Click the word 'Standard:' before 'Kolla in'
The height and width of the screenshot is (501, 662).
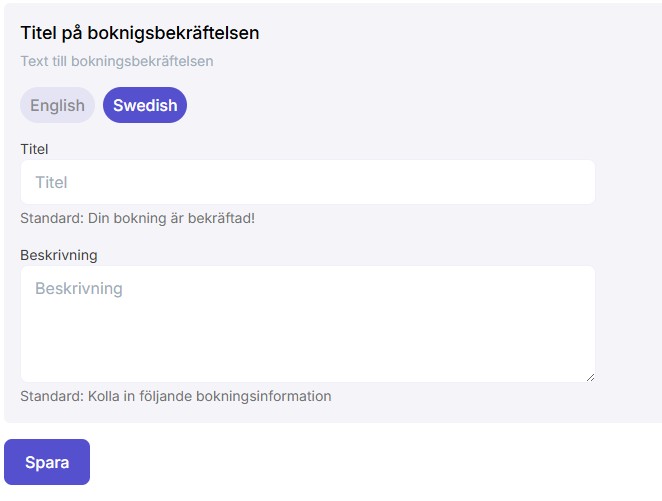click(50, 396)
